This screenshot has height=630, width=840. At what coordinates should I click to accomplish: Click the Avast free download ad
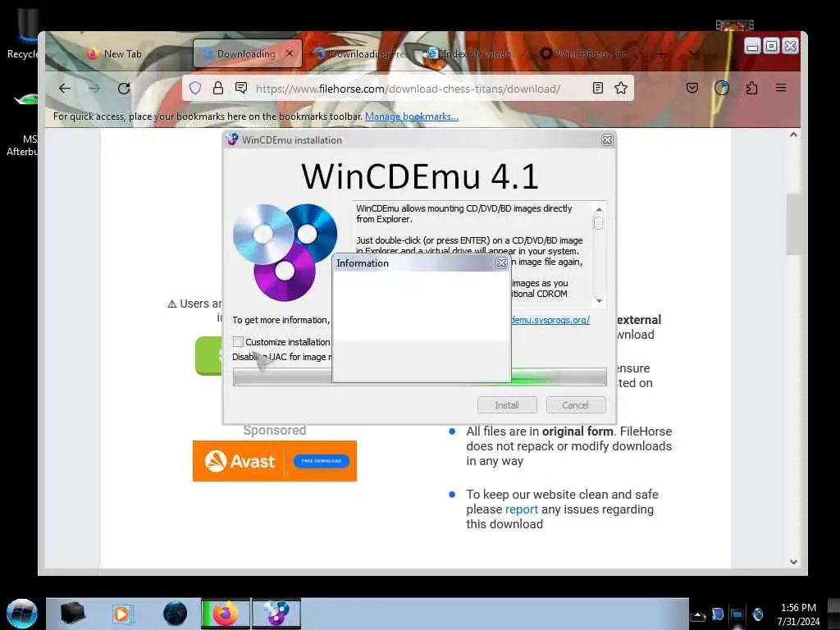point(275,461)
